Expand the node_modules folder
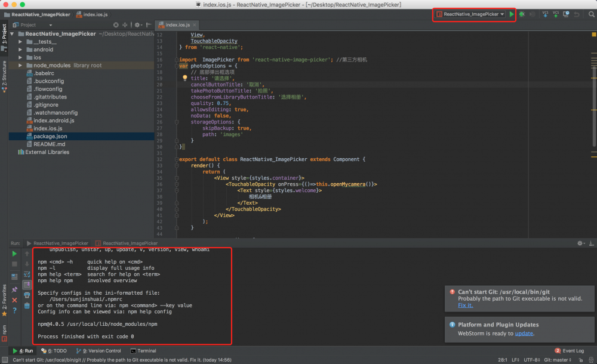The width and height of the screenshot is (597, 364). tap(20, 65)
